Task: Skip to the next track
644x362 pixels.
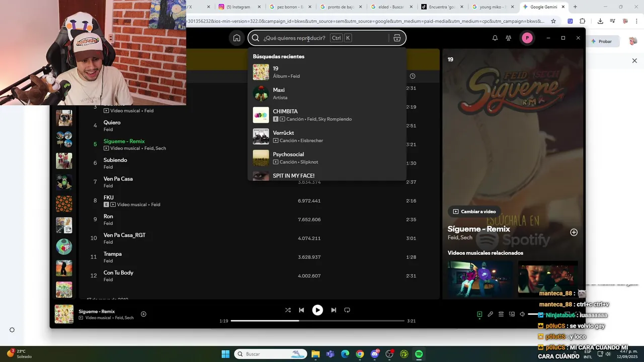Action: [334, 310]
